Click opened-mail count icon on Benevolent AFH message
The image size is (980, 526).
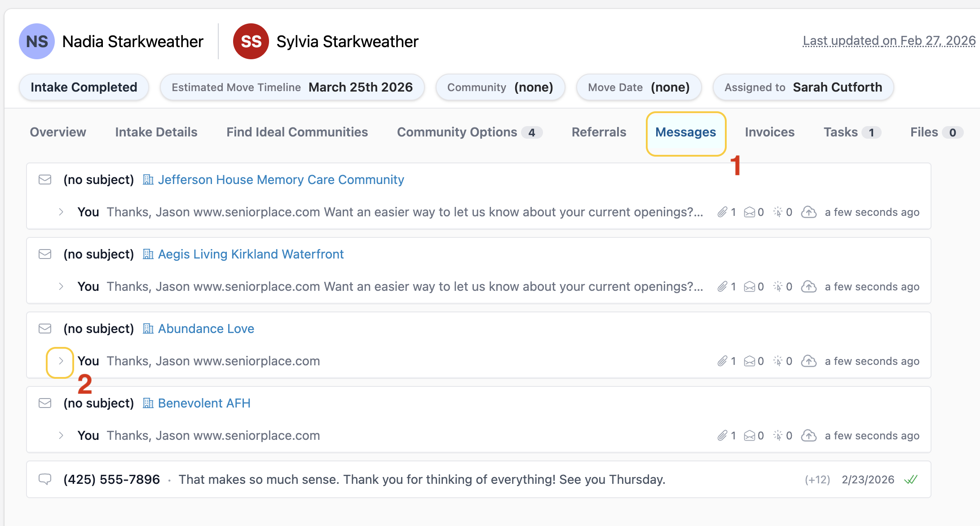pos(750,435)
